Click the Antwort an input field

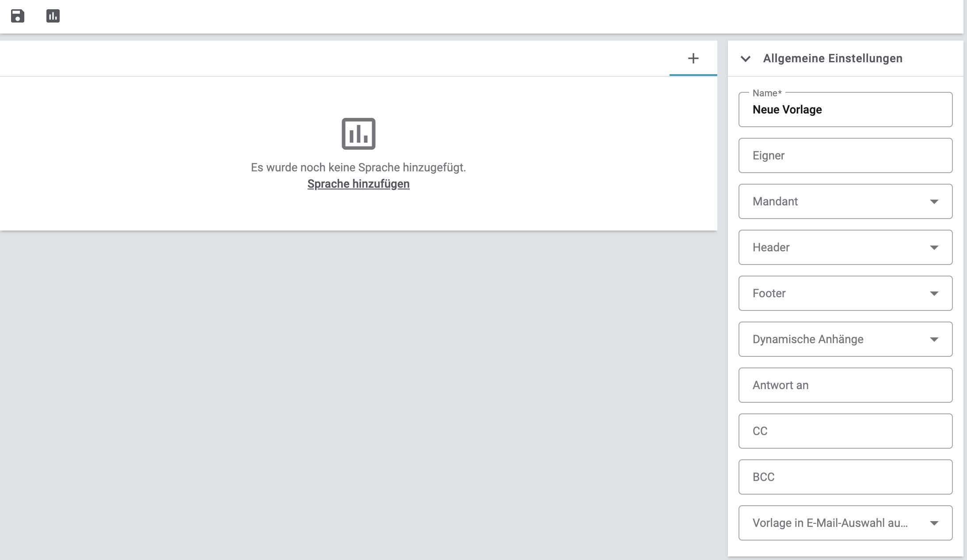[x=845, y=385]
